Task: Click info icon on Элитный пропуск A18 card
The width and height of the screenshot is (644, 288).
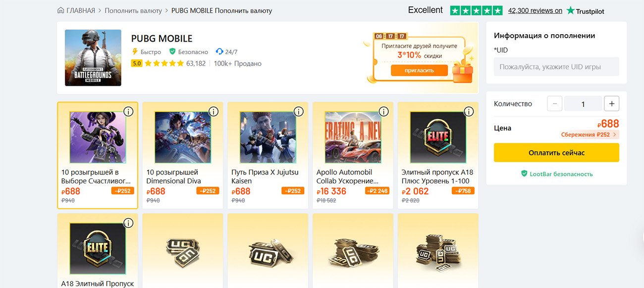Action: (469, 112)
